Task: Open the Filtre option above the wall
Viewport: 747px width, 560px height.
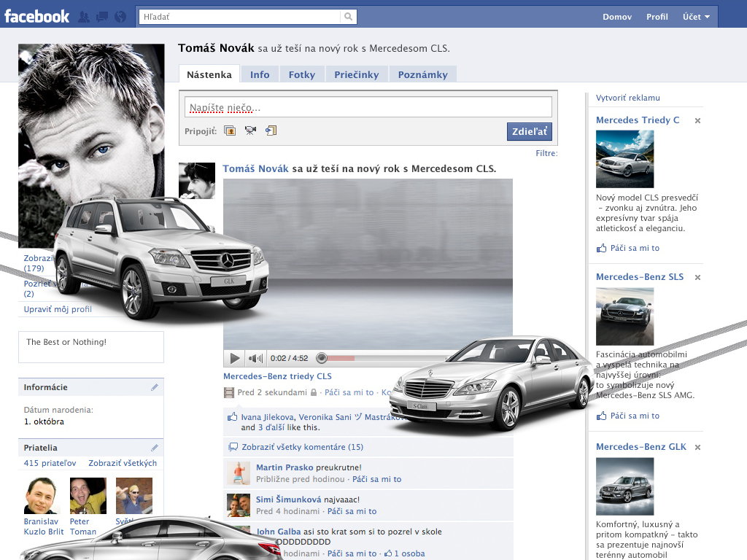Action: click(x=546, y=153)
